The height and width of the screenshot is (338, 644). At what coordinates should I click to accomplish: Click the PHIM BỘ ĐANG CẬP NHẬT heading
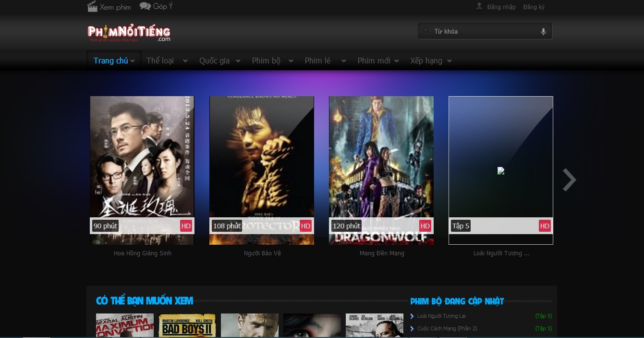pos(457,301)
